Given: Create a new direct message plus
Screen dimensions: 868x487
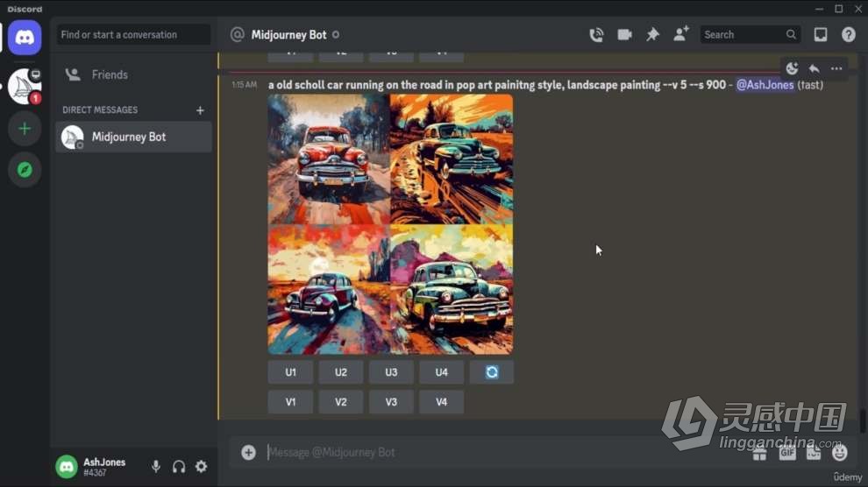Looking at the screenshot, I should (200, 110).
